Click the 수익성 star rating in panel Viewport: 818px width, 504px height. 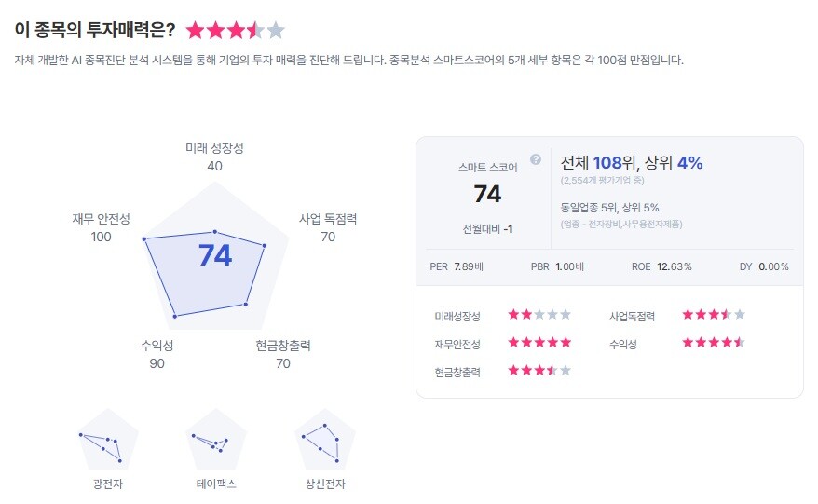714,343
